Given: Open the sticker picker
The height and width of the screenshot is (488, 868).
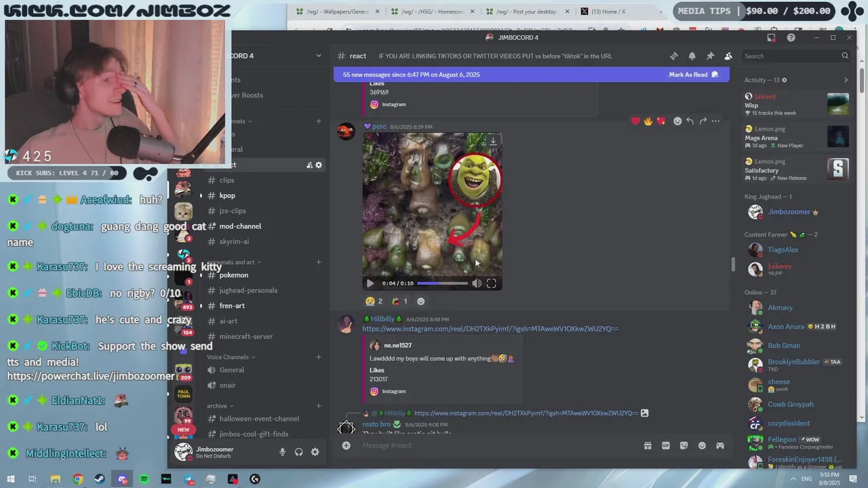Looking at the screenshot, I should pyautogui.click(x=684, y=445).
